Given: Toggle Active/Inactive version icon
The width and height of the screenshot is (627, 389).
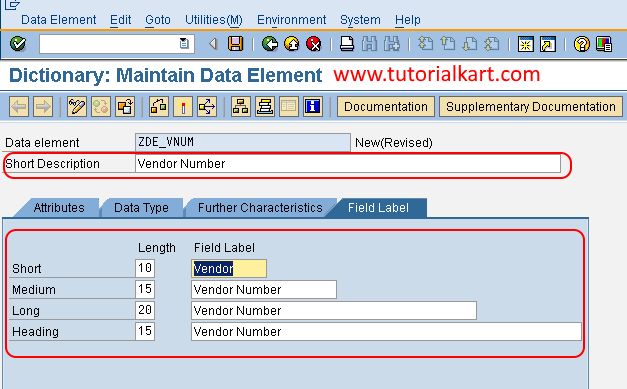Looking at the screenshot, I should pyautogui.click(x=101, y=107).
